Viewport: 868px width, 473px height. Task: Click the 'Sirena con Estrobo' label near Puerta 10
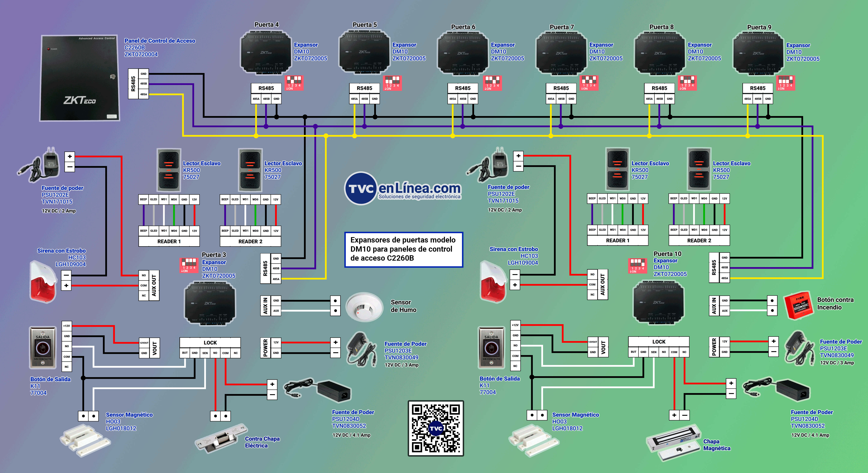(514, 249)
